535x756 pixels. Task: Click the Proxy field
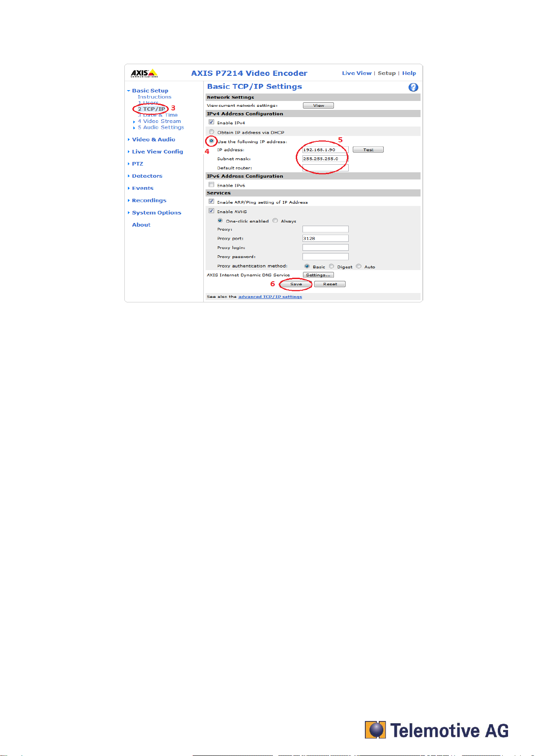(x=325, y=229)
